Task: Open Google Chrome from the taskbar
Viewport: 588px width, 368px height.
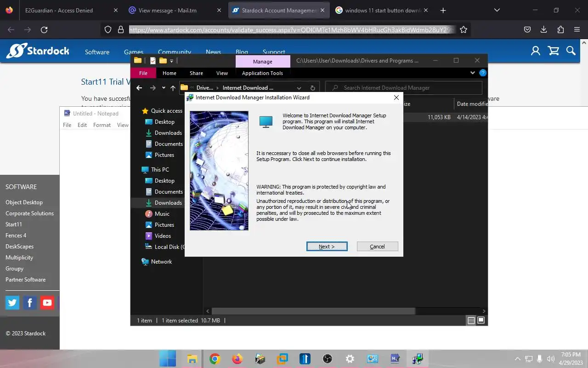Action: pyautogui.click(x=215, y=359)
